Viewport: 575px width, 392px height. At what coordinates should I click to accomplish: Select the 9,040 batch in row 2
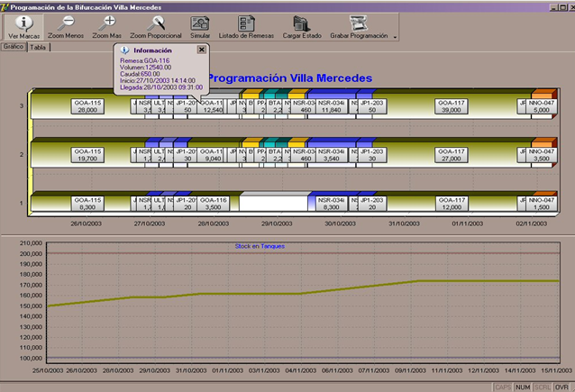(x=211, y=155)
